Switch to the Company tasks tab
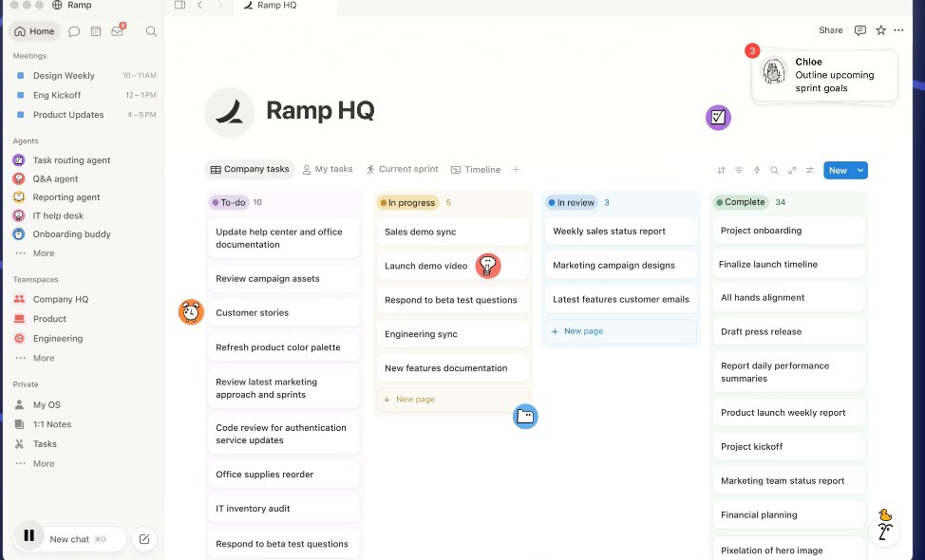925x560 pixels. point(250,169)
